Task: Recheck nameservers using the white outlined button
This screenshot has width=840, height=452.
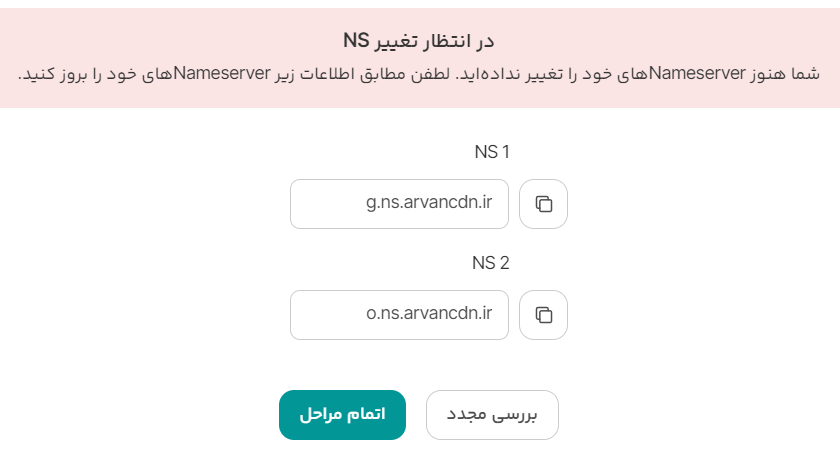Action: (x=492, y=415)
